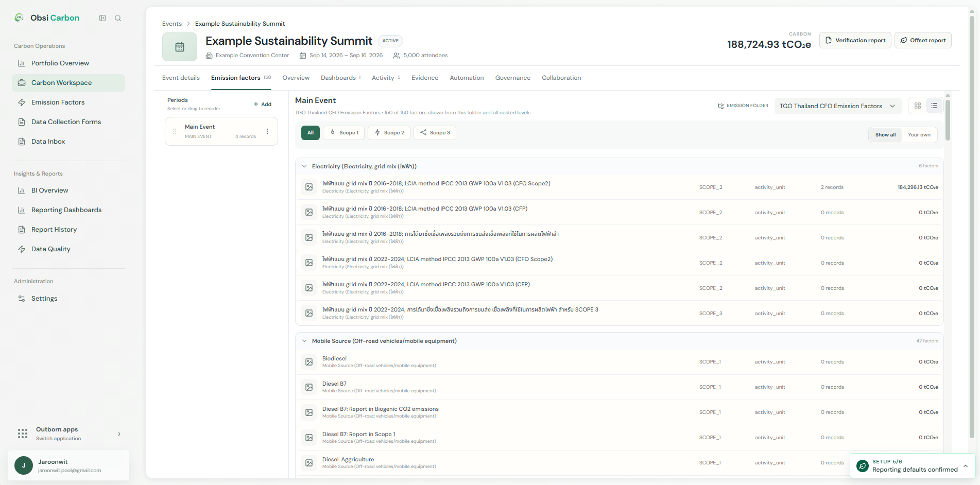Filter factors by Scope 2
The height and width of the screenshot is (485, 980).
(389, 133)
